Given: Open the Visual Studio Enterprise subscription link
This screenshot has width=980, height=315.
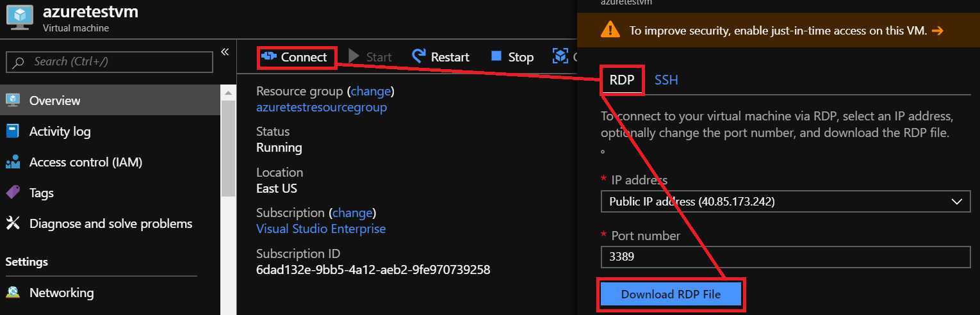Looking at the screenshot, I should click(x=321, y=229).
